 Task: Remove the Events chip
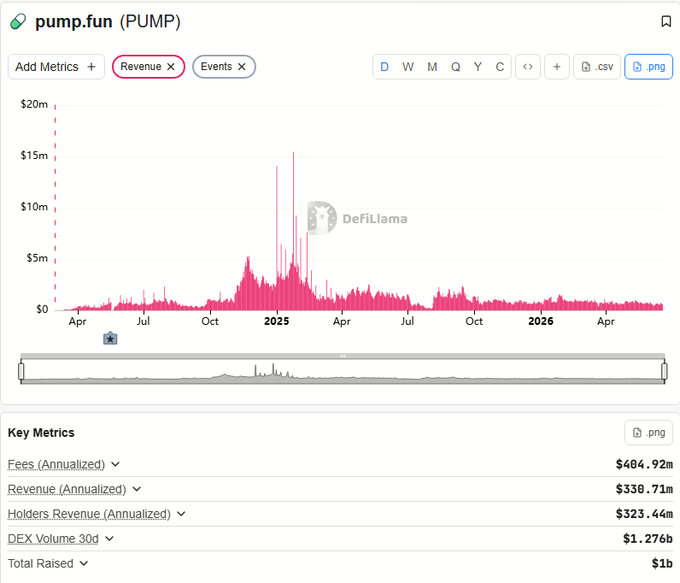tap(242, 67)
